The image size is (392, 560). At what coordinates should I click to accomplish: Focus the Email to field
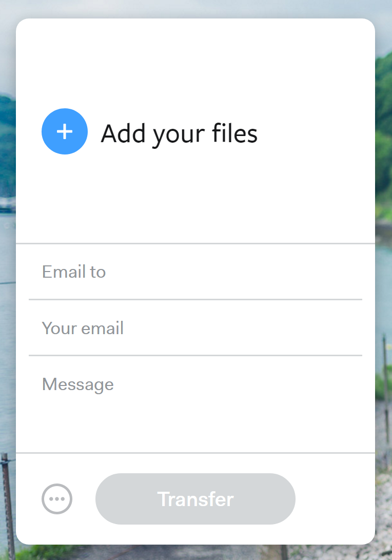[x=195, y=272]
